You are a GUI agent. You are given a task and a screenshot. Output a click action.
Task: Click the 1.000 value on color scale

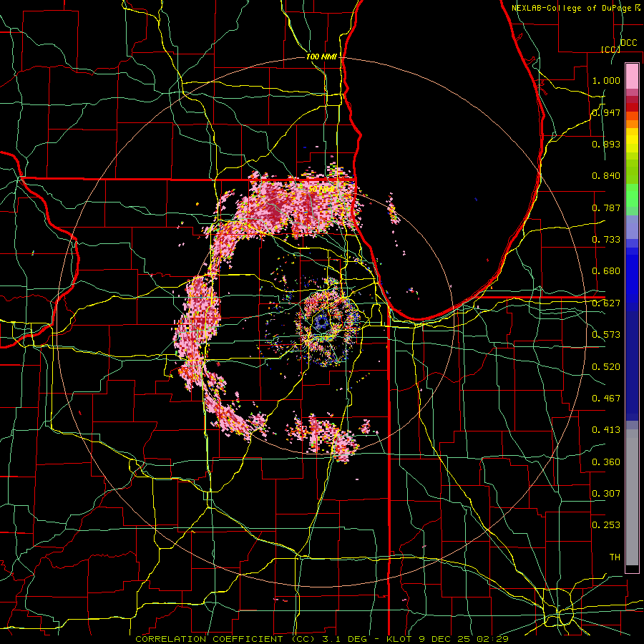point(606,80)
